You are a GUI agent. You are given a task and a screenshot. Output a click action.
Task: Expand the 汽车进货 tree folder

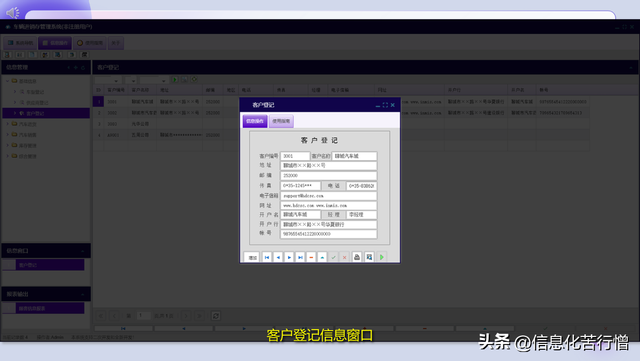click(7, 124)
